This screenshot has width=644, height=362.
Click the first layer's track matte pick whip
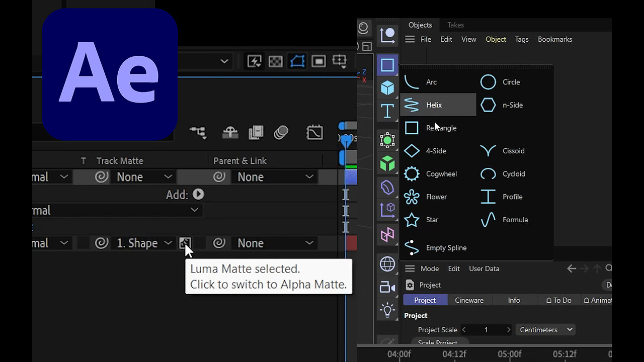point(102,177)
